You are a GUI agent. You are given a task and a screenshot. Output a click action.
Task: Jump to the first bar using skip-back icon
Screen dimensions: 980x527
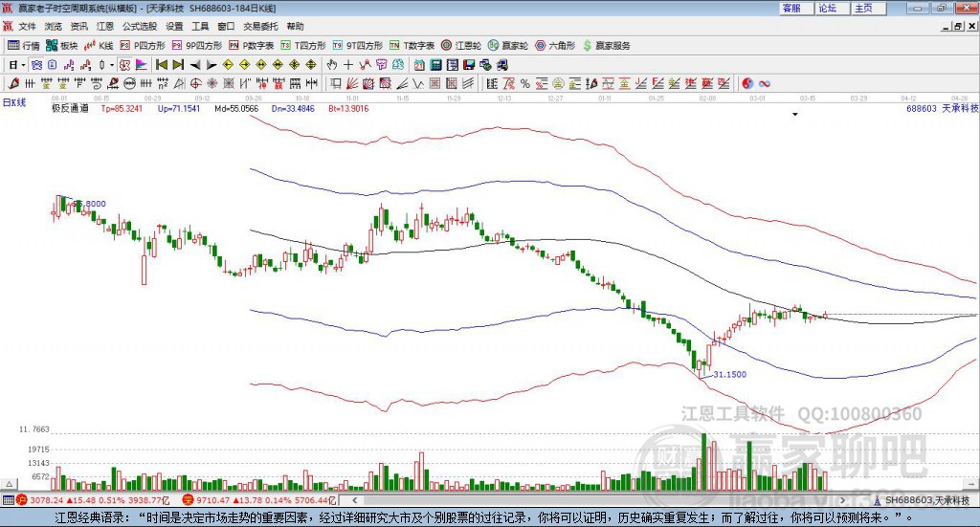tap(161, 65)
